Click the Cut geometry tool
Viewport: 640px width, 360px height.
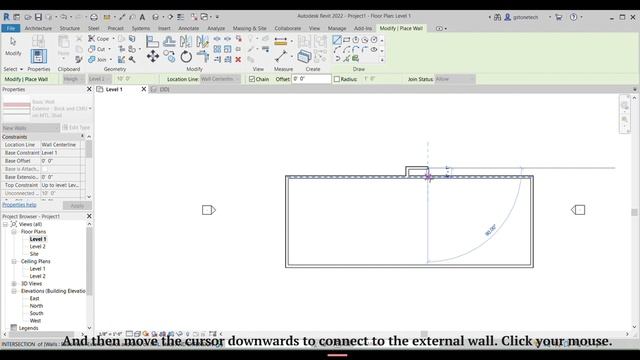(x=97, y=49)
